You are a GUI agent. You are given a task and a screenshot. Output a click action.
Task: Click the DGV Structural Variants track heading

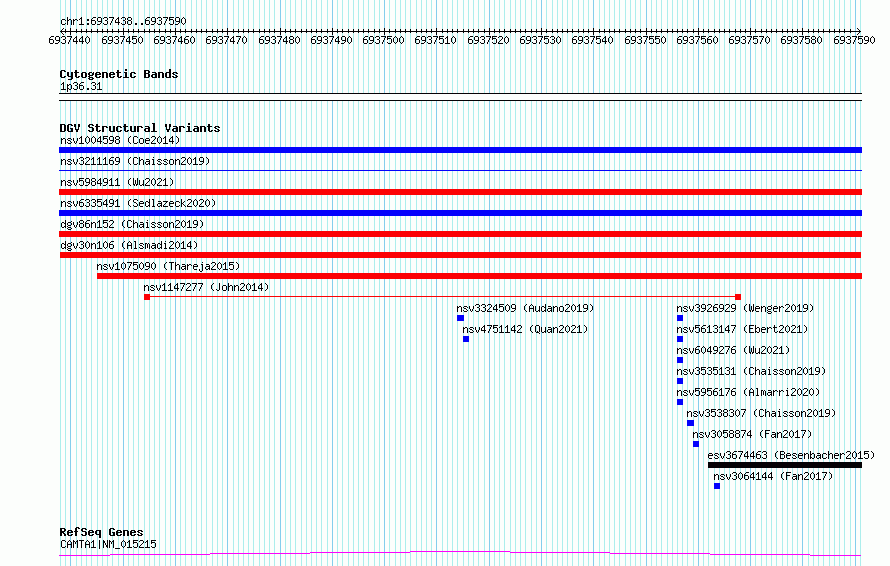point(140,128)
